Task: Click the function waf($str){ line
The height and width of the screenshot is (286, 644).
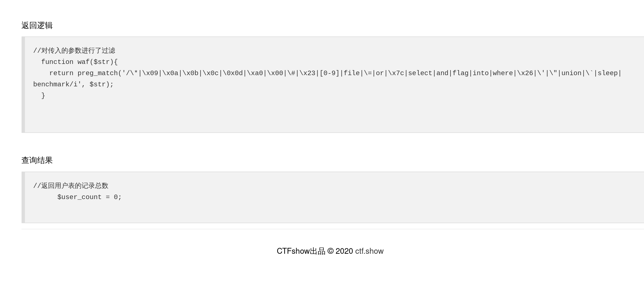Action: [x=80, y=62]
